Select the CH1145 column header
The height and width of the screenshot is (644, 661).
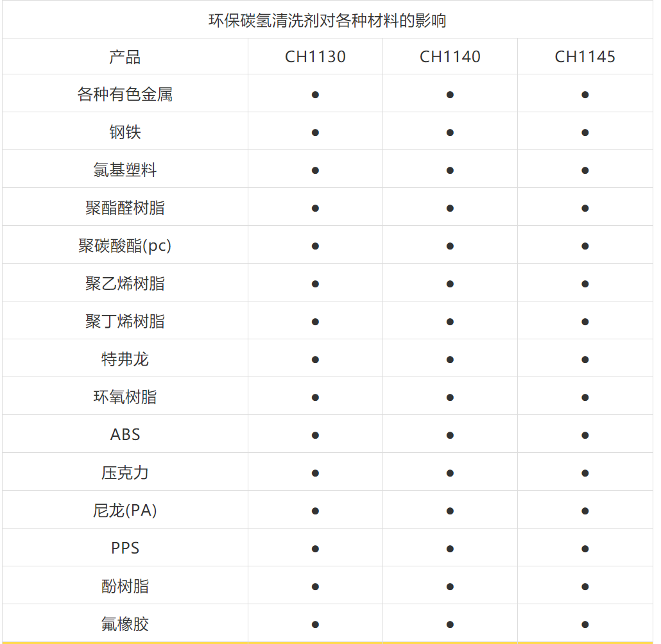pyautogui.click(x=585, y=56)
